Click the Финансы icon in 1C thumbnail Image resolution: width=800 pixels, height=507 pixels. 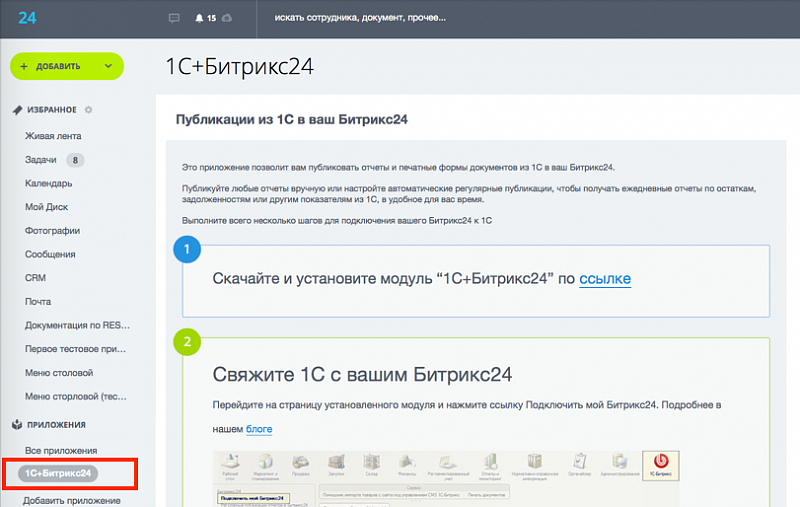(x=407, y=465)
